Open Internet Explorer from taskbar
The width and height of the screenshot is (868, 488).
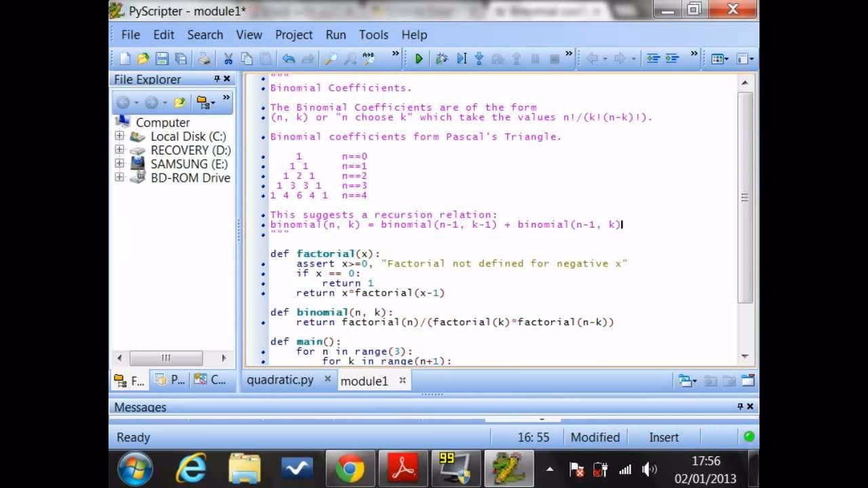191,469
